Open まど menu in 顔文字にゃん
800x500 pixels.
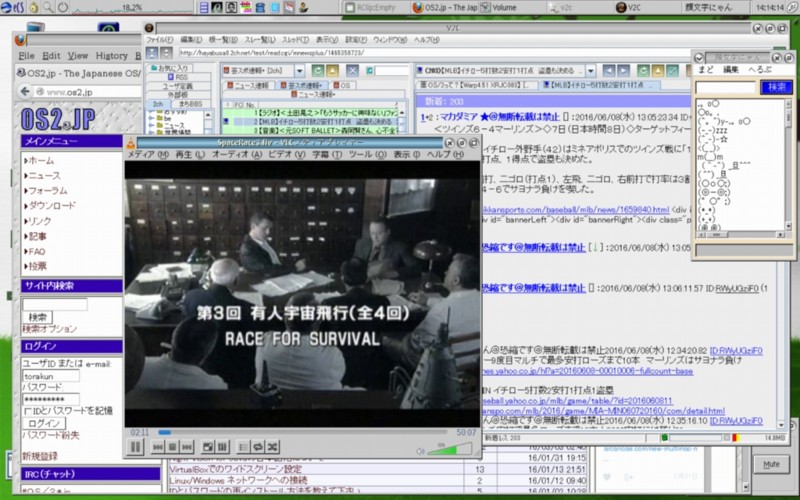(706, 70)
